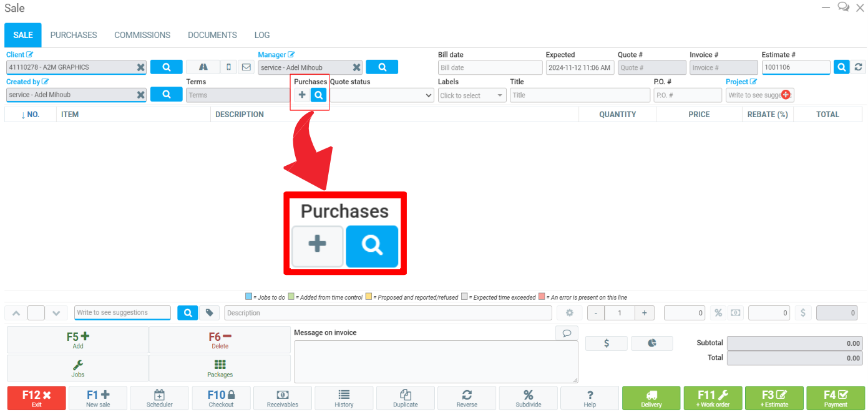
Task: Click the refresh icon next to Estimate #
Action: (x=859, y=67)
